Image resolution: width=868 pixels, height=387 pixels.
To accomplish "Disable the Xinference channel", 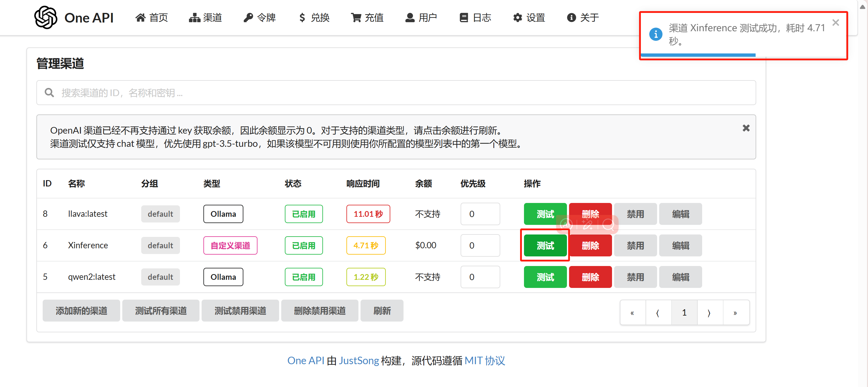I will click(x=635, y=246).
